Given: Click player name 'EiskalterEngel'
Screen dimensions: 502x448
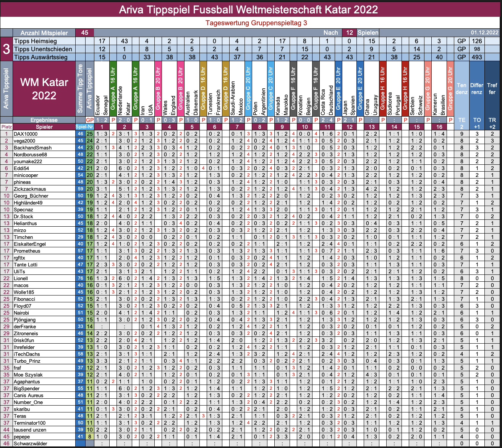Looking at the screenshot, I should 30,244.
